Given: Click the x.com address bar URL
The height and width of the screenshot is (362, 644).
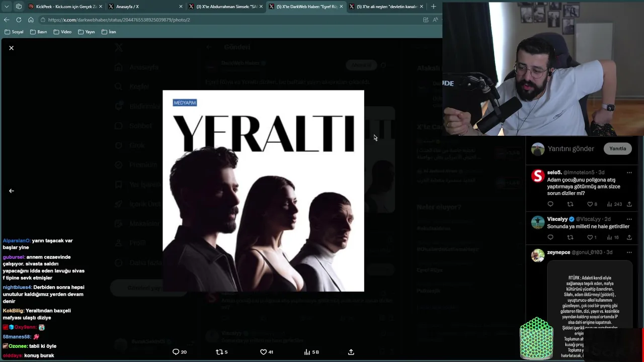Looking at the screenshot, I should coord(119,20).
